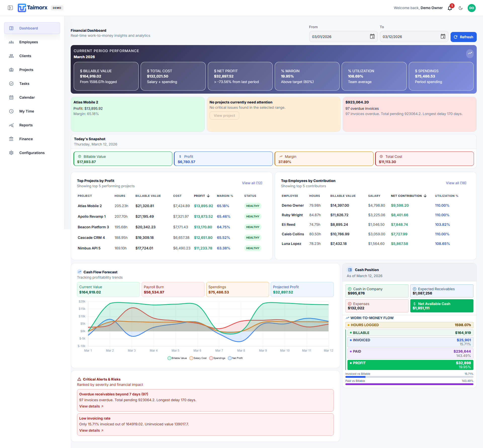This screenshot has height=448, width=483.
Task: Select Dashboard in the navigation menu
Action: coord(28,28)
